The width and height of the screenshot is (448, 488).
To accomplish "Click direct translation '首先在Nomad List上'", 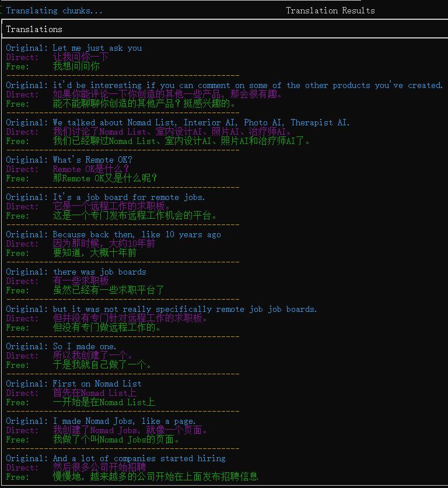I will click(x=94, y=393).
